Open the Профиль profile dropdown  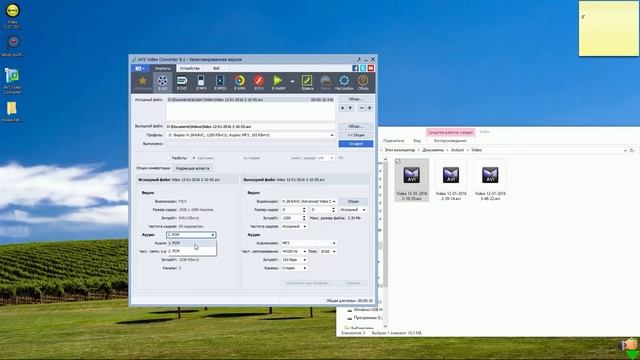click(x=251, y=135)
